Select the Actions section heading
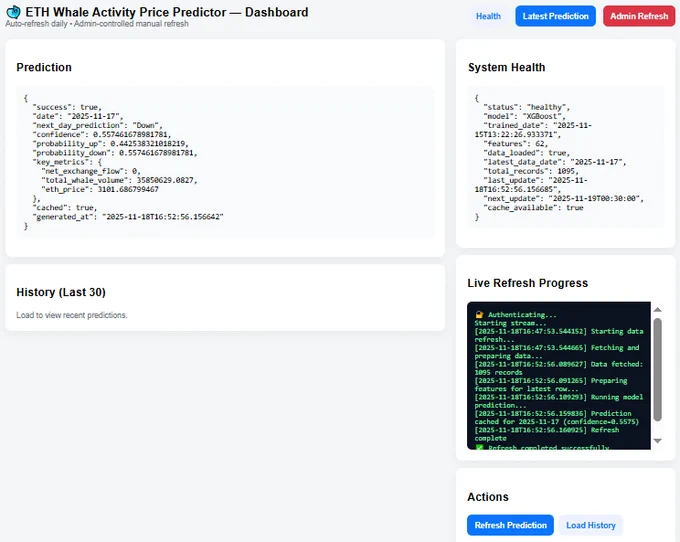This screenshot has height=542, width=680. (488, 497)
